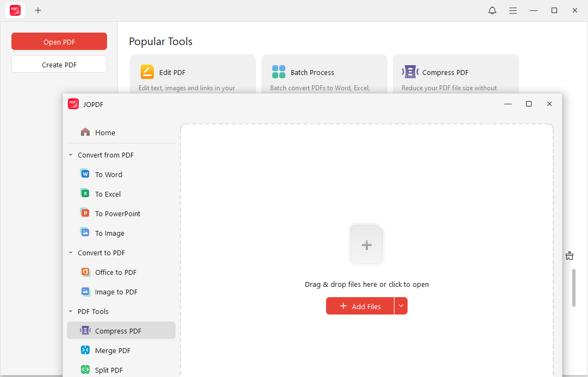The width and height of the screenshot is (588, 377).
Task: Click the Split PDF sidebar icon
Action: tap(85, 369)
